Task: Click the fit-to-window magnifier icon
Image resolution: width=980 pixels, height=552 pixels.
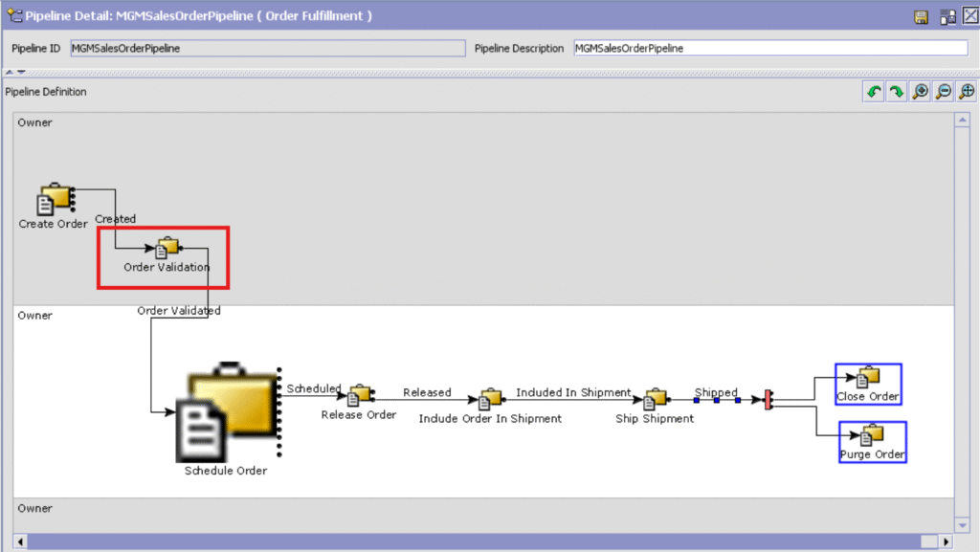Action: 967,92
